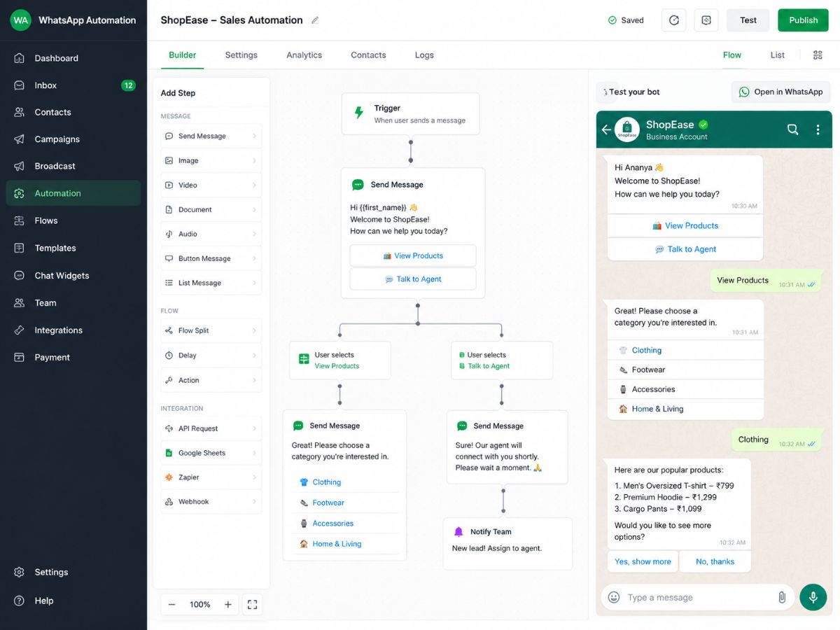
Task: Open chat preview three-dot menu
Action: 818,129
